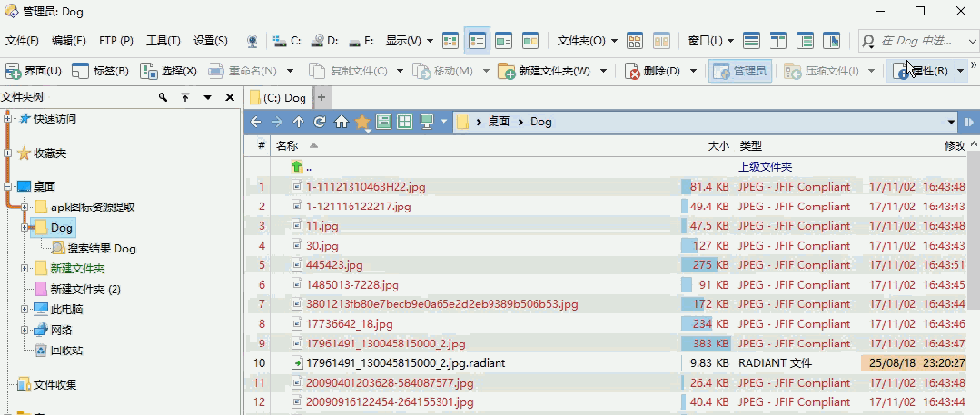This screenshot has height=415, width=980.
Task: Click the 属性(R) button
Action: click(x=920, y=71)
